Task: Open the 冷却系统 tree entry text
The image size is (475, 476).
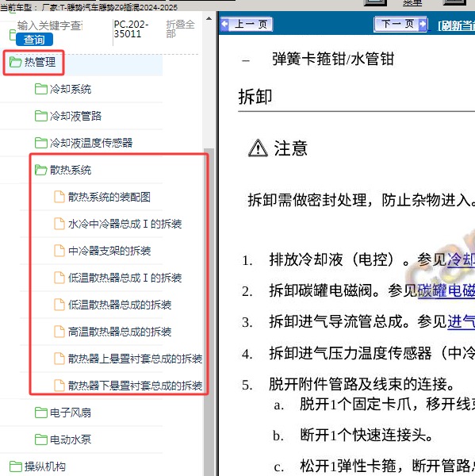Action: [71, 89]
